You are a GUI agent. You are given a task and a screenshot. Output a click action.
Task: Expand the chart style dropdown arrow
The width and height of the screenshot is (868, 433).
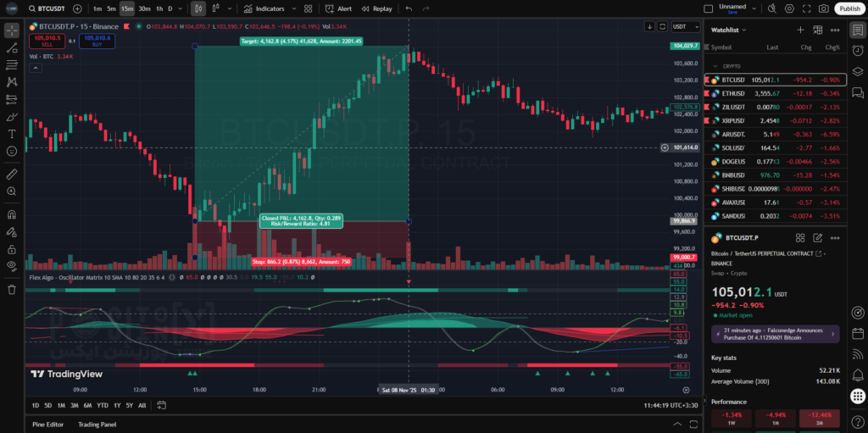(230, 8)
